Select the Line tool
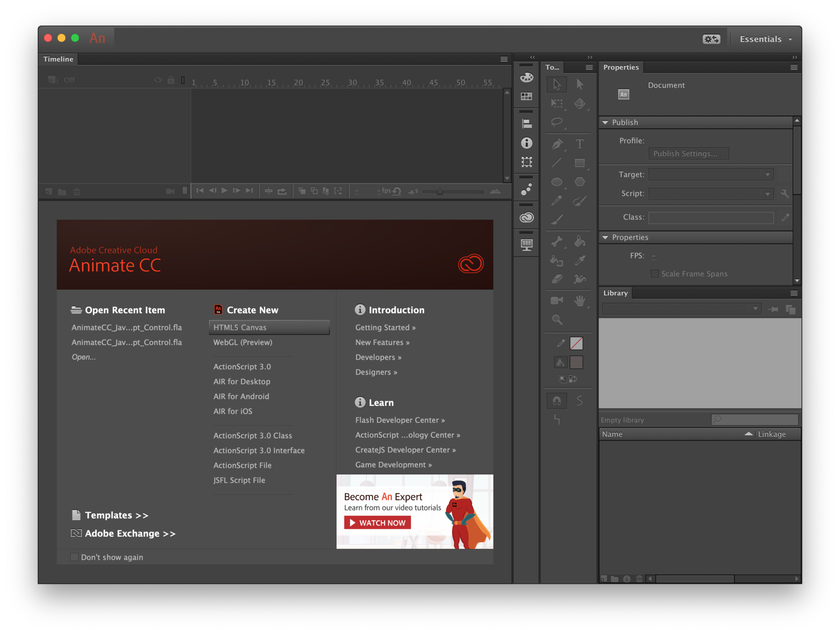The width and height of the screenshot is (840, 634). (x=556, y=163)
